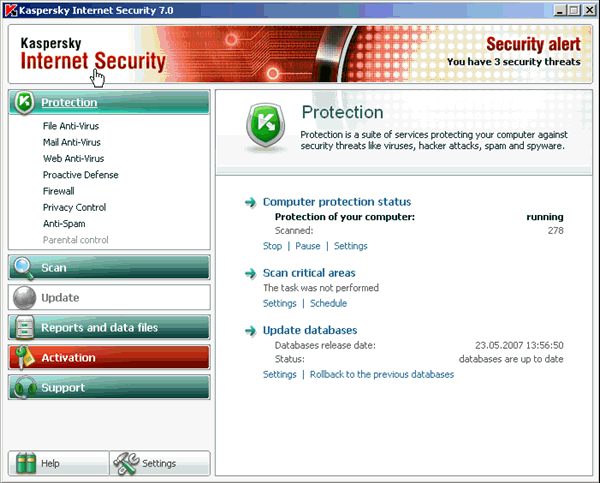This screenshot has height=483, width=600.
Task: Select Proactive Defense component
Action: pyautogui.click(x=81, y=175)
